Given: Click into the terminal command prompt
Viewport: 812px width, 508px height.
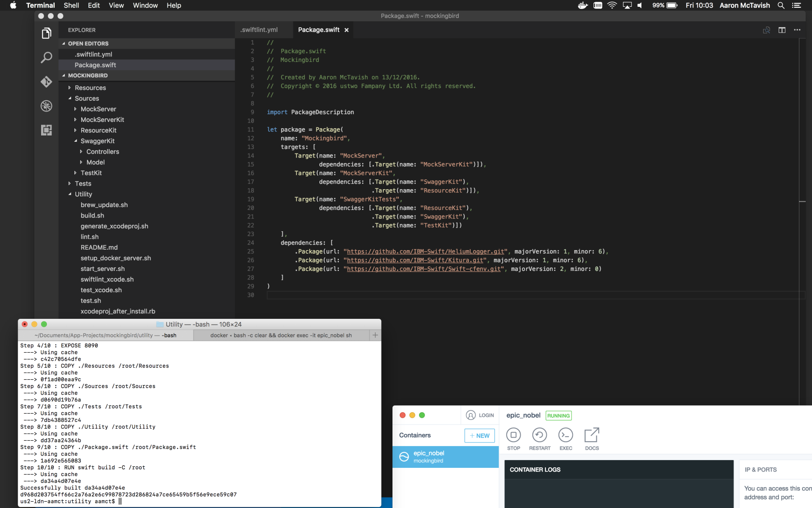Looking at the screenshot, I should click(119, 501).
